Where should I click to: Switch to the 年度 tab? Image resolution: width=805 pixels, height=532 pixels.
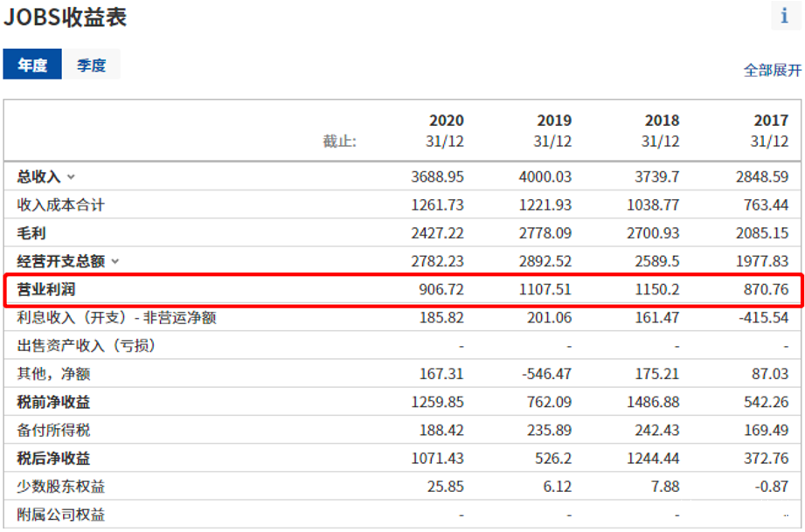(x=32, y=65)
